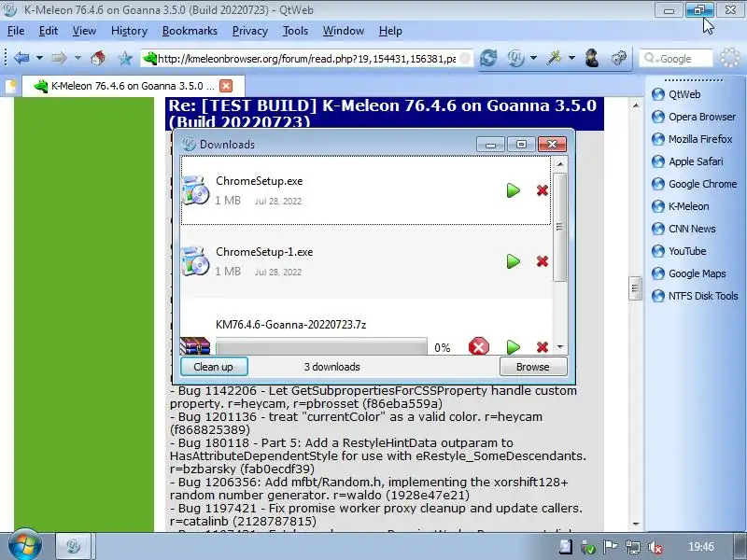The height and width of the screenshot is (560, 747).
Task: Open the Window menu
Action: pos(344,31)
